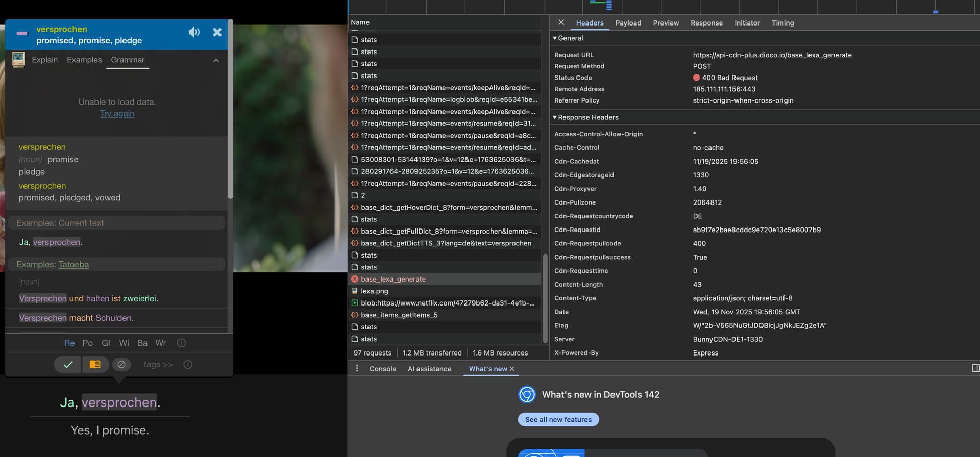Open DevTools drawer three-dot menu

coord(357,368)
